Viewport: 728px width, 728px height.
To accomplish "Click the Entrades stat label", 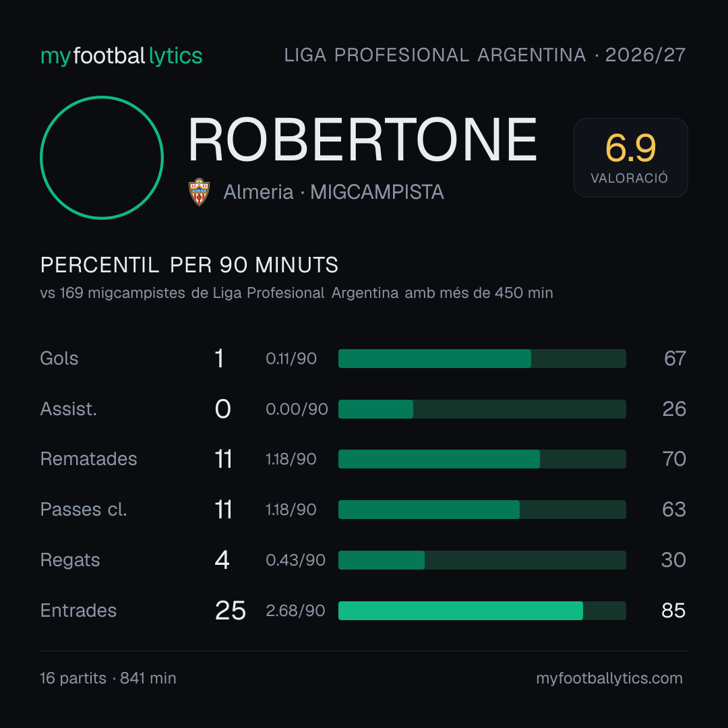I will coord(78,611).
